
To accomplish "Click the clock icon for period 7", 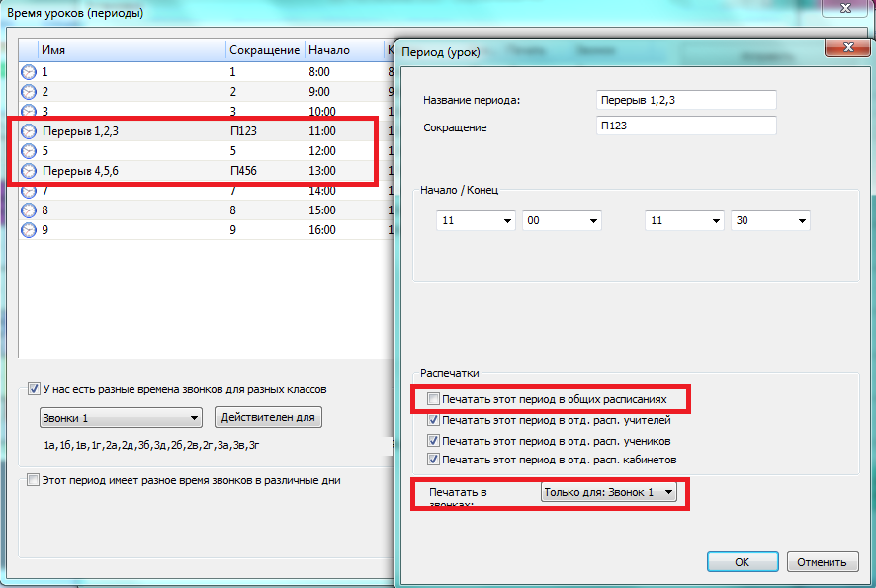I will [x=29, y=191].
